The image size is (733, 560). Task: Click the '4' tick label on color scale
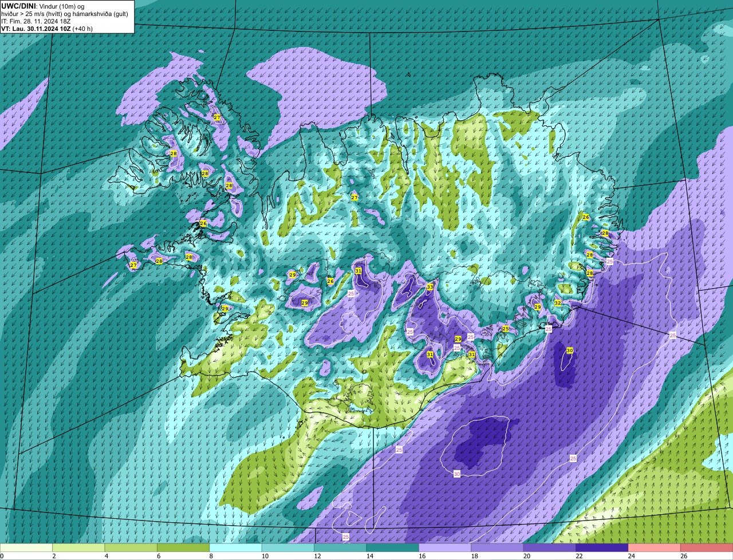pos(106,556)
